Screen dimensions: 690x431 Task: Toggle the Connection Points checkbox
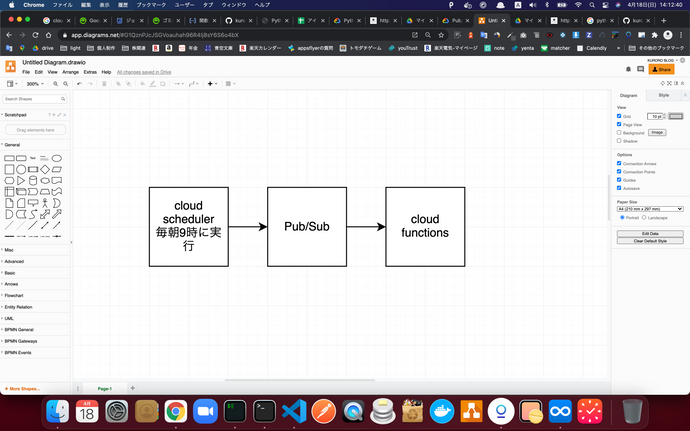tap(619, 172)
